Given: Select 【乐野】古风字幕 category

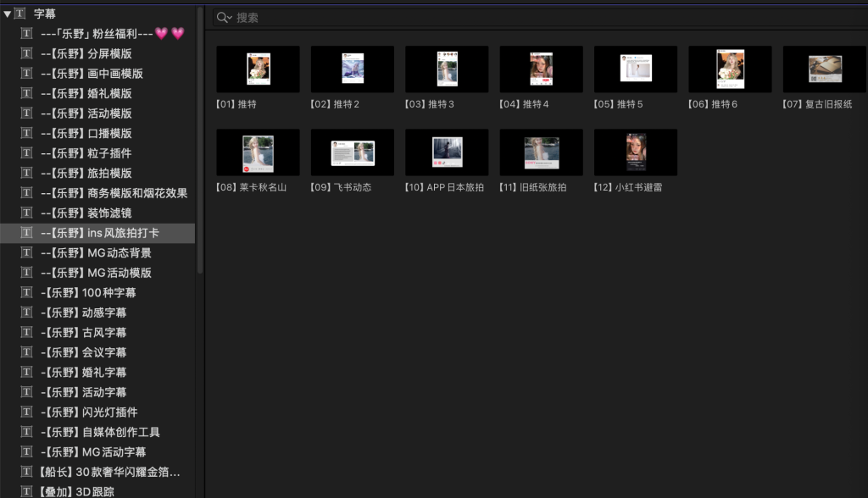Looking at the screenshot, I should click(x=97, y=333).
